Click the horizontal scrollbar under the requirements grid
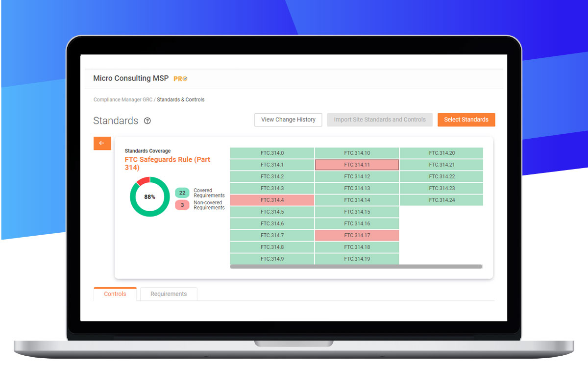The width and height of the screenshot is (588, 392). coord(356,267)
